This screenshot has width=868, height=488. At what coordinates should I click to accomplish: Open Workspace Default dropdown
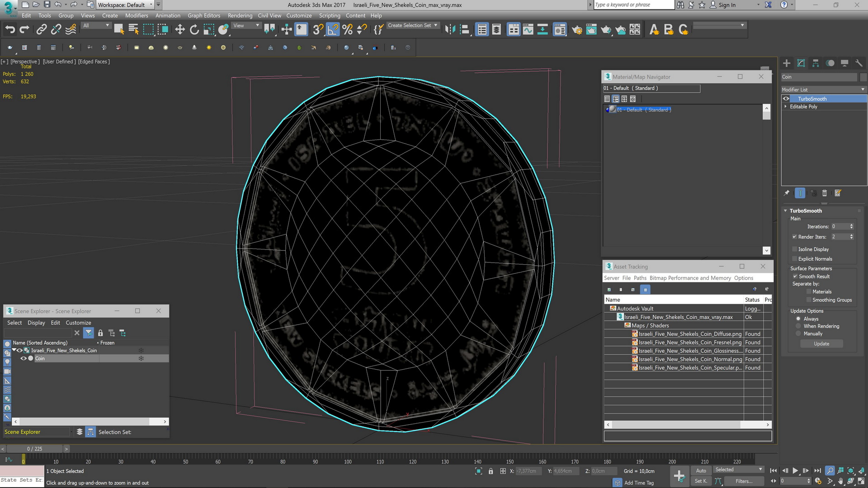click(x=126, y=5)
